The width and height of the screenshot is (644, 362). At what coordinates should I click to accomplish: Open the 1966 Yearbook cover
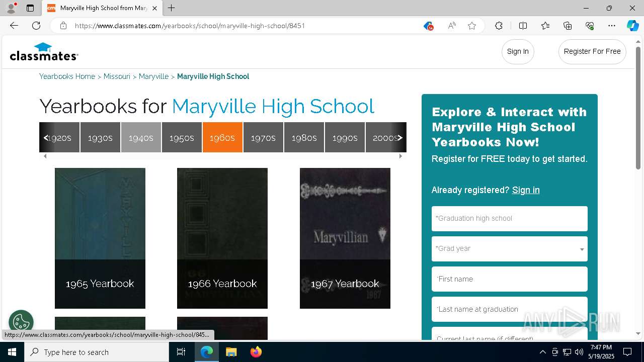click(222, 238)
